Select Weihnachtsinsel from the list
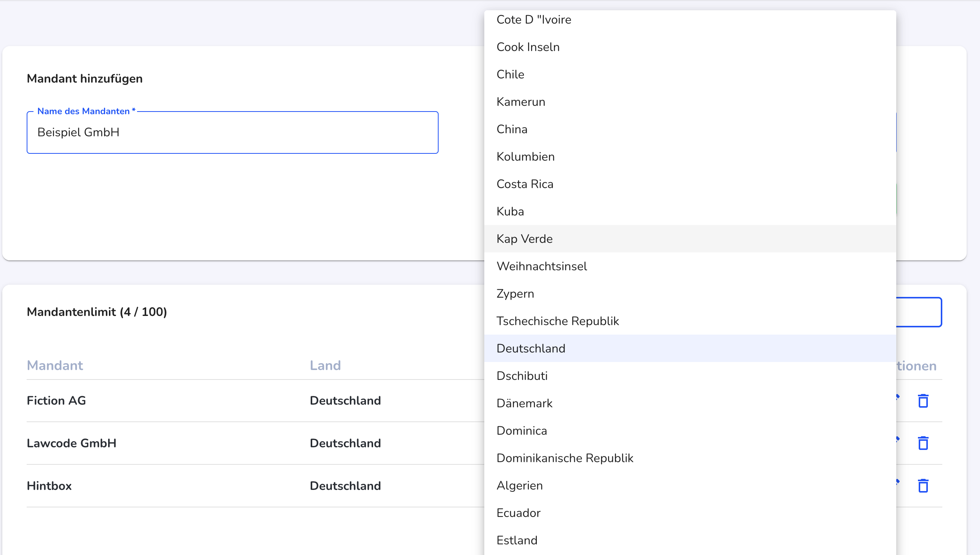Image resolution: width=980 pixels, height=555 pixels. pos(690,266)
